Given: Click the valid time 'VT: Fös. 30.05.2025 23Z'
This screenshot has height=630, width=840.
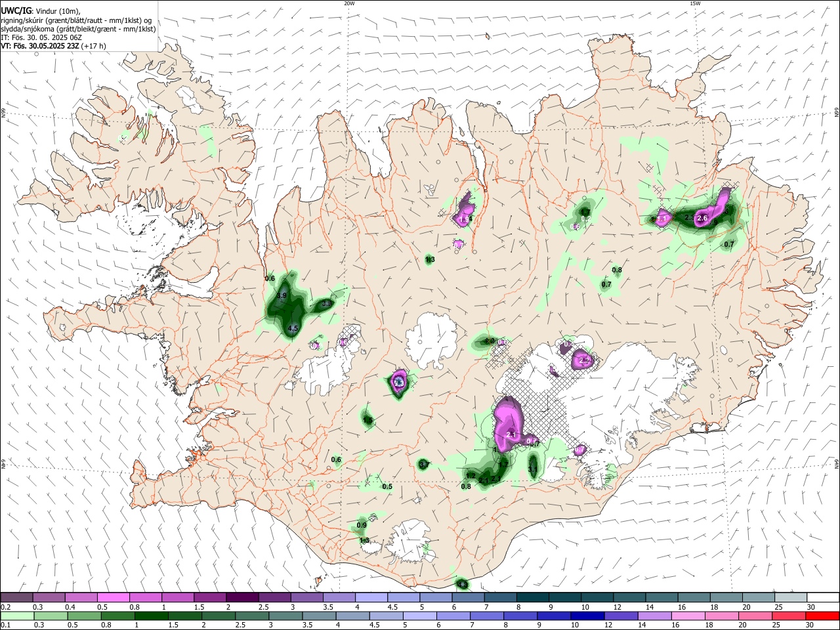Looking at the screenshot, I should click(39, 47).
